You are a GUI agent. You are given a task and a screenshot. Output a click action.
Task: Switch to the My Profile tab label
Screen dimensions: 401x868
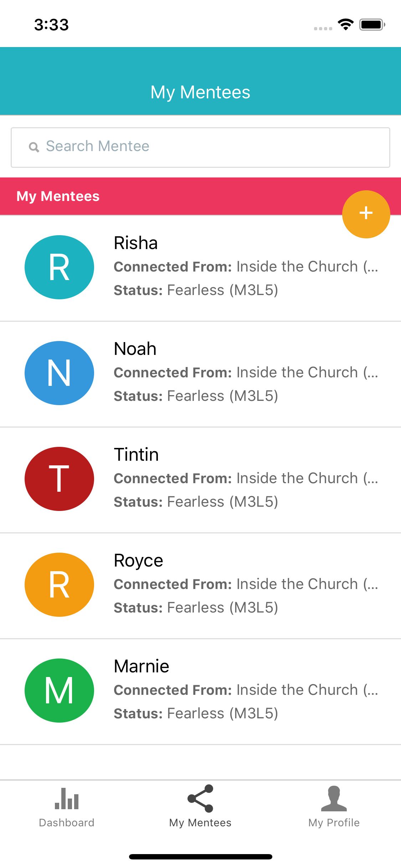pos(334,823)
